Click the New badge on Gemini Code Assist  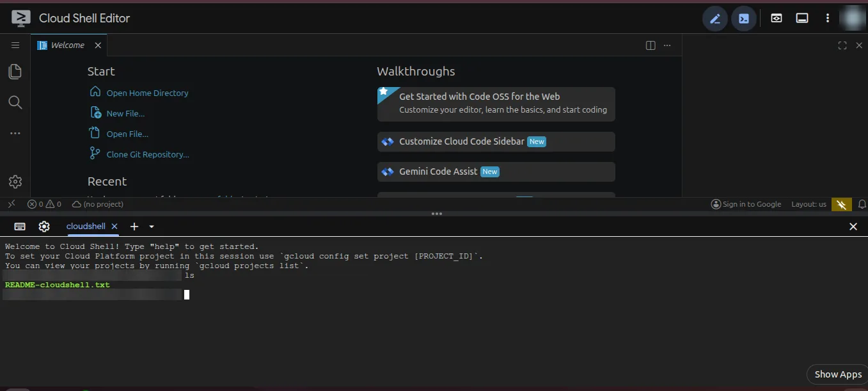pyautogui.click(x=490, y=172)
